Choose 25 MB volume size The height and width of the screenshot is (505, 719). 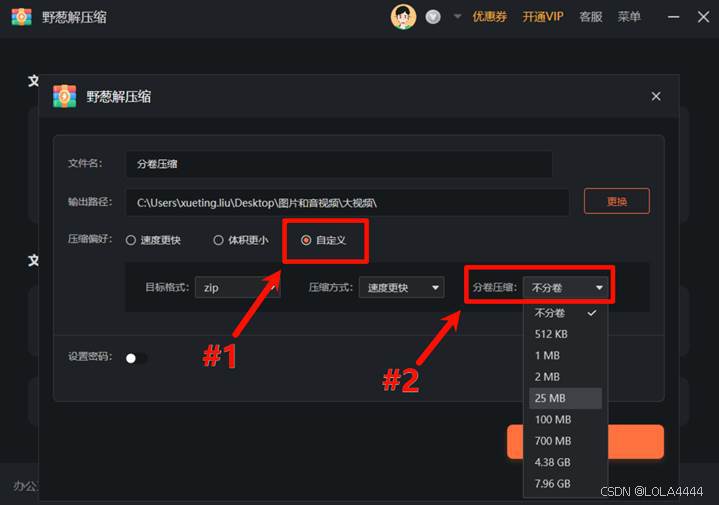click(565, 398)
